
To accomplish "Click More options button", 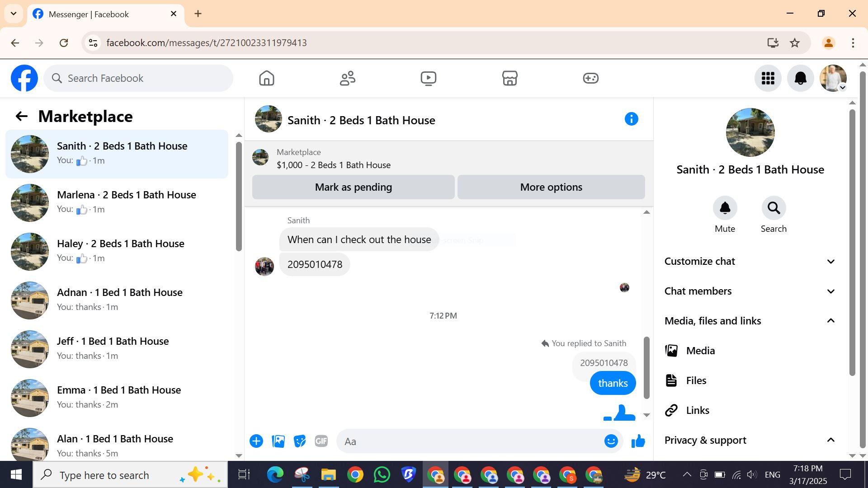I will 551,187.
